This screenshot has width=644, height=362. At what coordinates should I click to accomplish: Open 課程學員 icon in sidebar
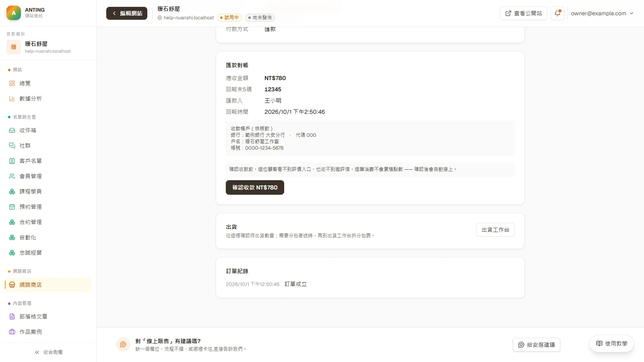tap(12, 191)
